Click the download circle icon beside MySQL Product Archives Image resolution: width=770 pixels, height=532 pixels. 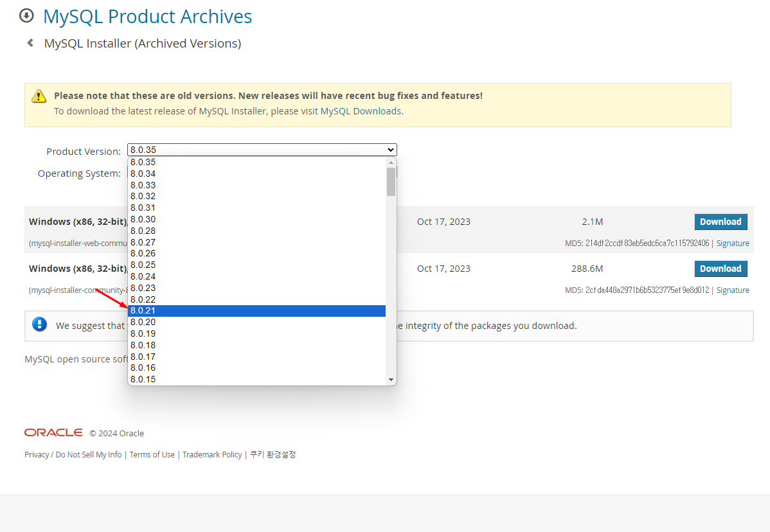point(26,15)
